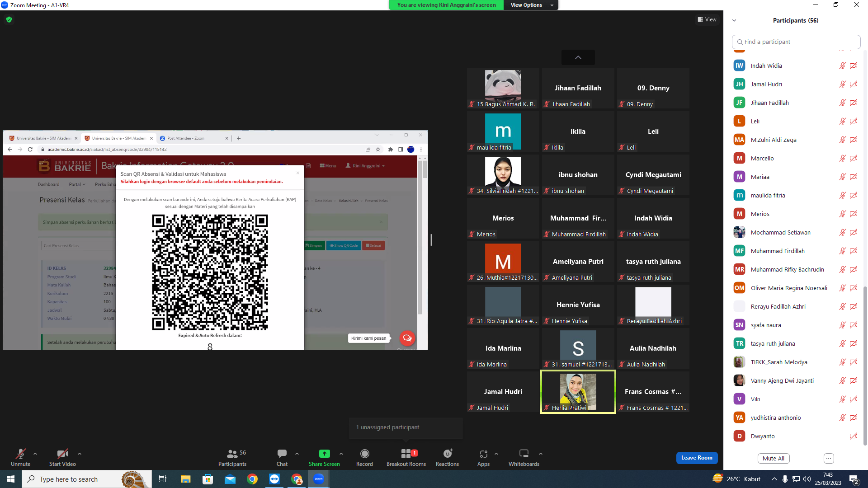This screenshot has width=868, height=488.
Task: Open the browser three-dot menu
Action: click(x=421, y=150)
